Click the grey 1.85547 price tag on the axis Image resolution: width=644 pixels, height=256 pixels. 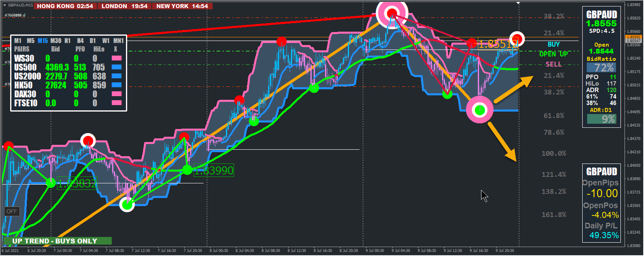pos(633,41)
